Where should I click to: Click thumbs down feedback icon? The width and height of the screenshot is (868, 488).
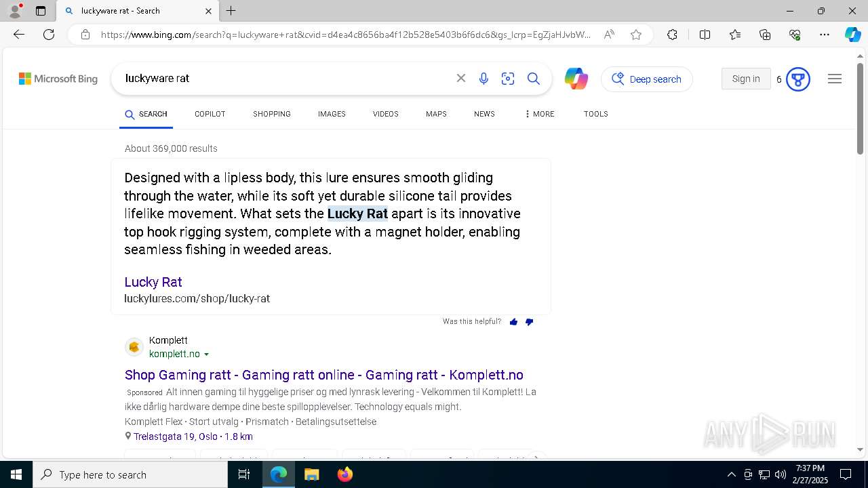tap(530, 322)
